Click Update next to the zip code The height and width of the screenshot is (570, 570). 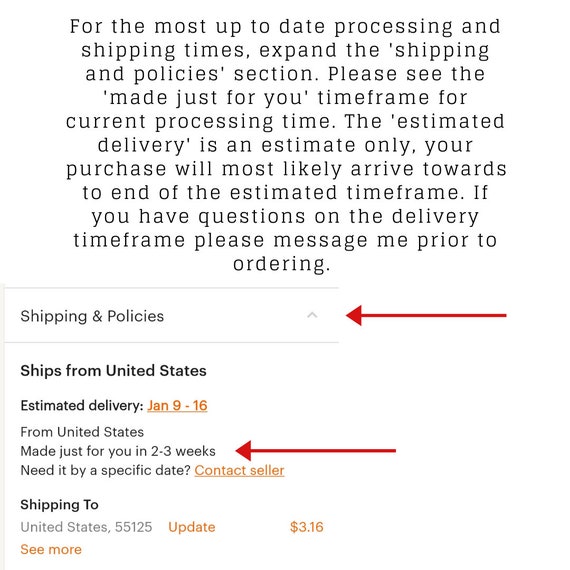pos(192,527)
